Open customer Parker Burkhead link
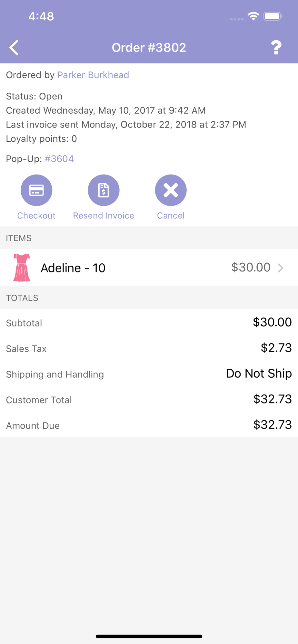298x644 pixels. click(93, 75)
